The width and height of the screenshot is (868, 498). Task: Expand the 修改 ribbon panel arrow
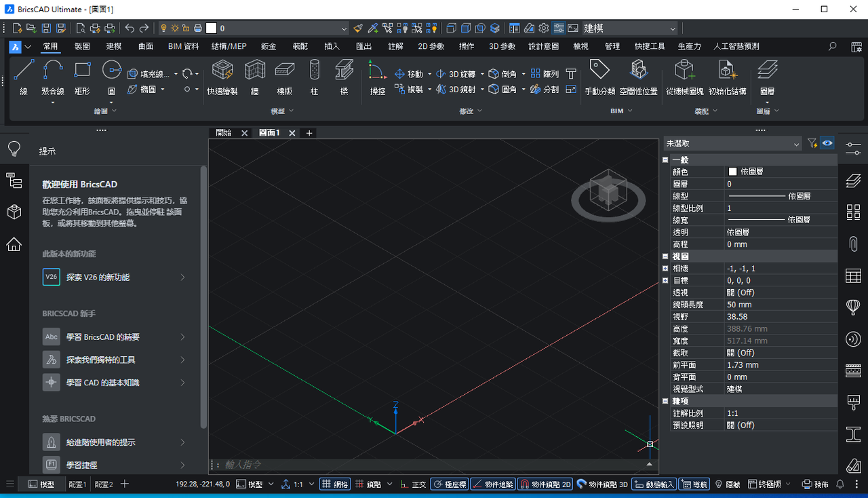479,111
